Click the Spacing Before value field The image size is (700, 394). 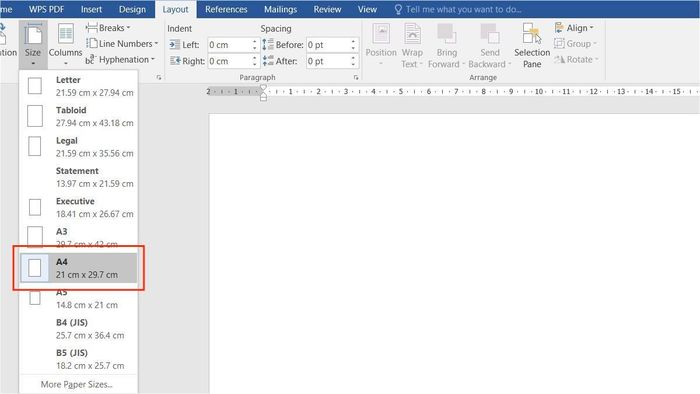tap(327, 45)
